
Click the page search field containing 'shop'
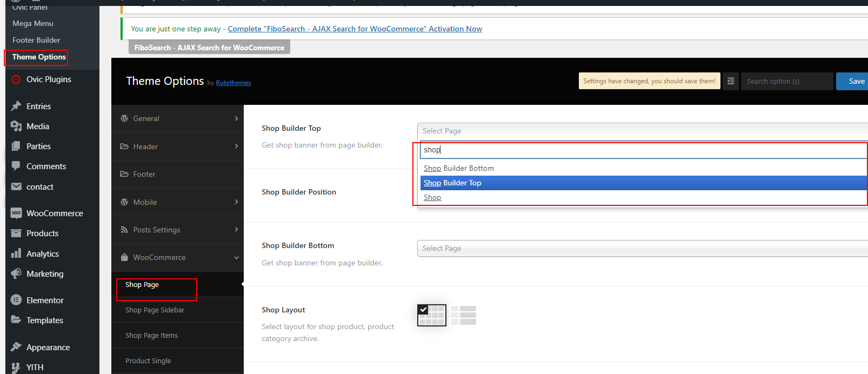click(x=644, y=150)
